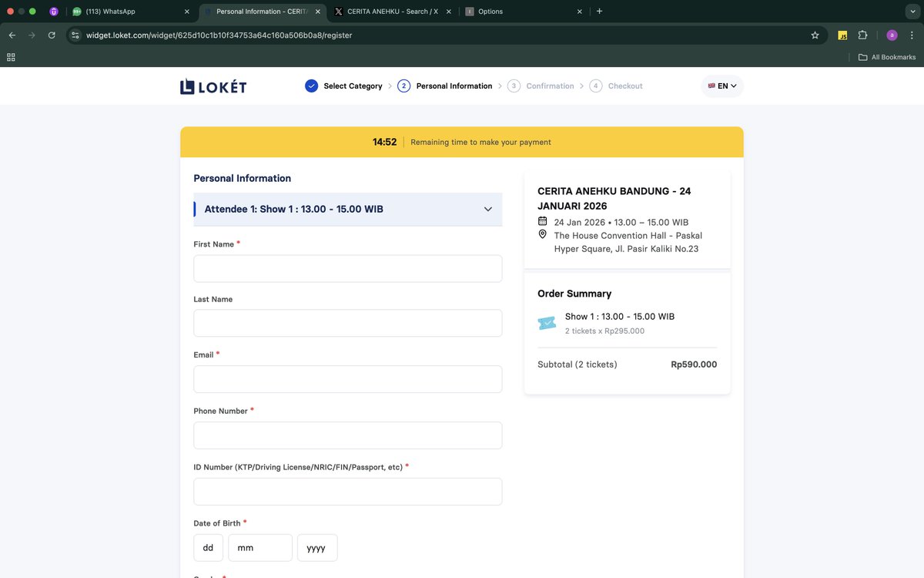Click the browser forward arrow
Viewport: 924px width, 578px height.
[32, 35]
